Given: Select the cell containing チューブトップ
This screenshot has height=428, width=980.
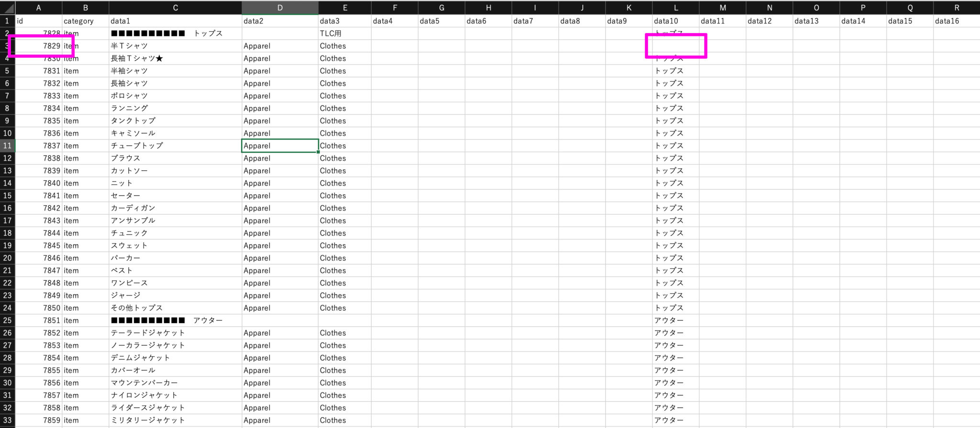Looking at the screenshot, I should tap(175, 146).
